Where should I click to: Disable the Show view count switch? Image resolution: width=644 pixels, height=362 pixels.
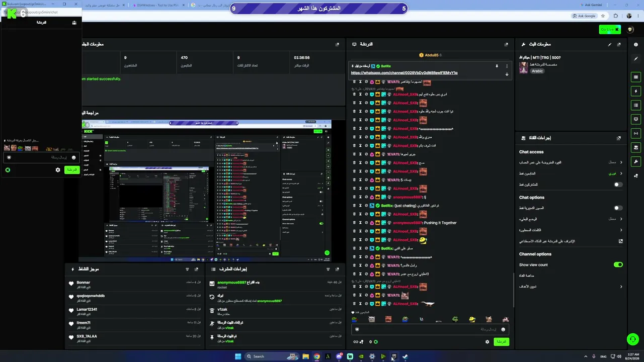pos(618,264)
